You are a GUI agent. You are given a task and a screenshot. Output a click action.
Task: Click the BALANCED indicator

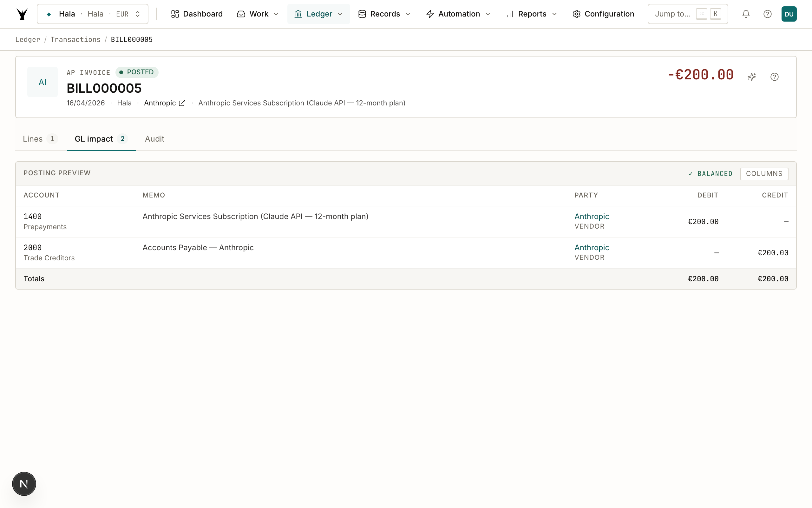[x=710, y=174]
